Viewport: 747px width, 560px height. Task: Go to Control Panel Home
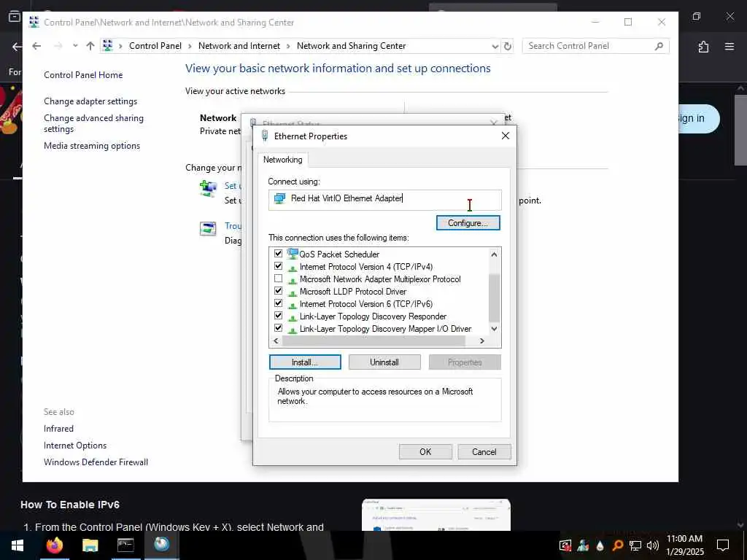click(x=83, y=75)
